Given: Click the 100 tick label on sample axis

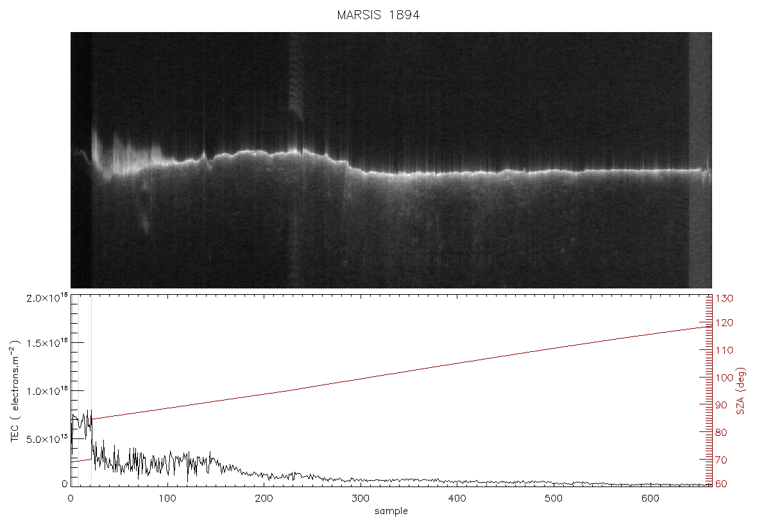Looking at the screenshot, I should point(167,498).
